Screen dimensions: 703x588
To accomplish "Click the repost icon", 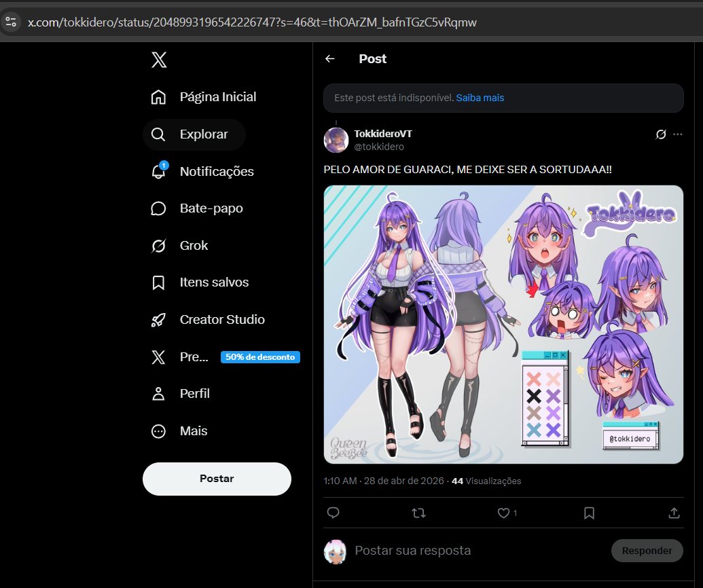I will coord(419,513).
